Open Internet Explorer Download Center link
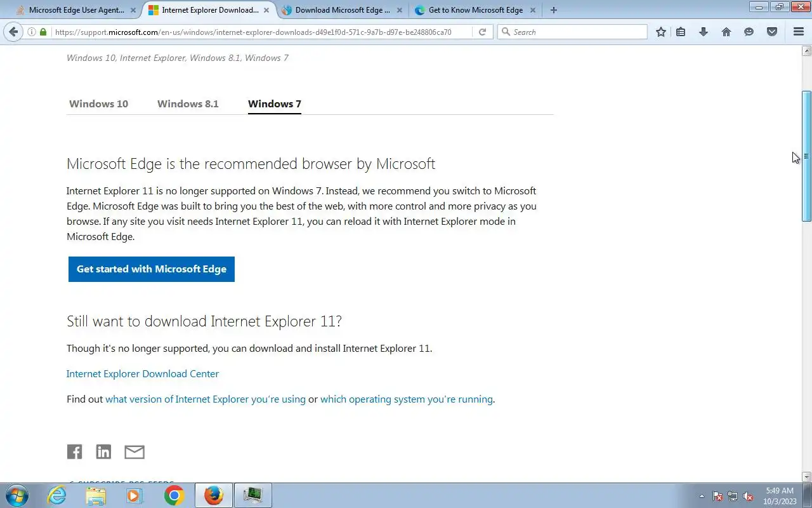Image resolution: width=812 pixels, height=508 pixels. click(x=143, y=373)
